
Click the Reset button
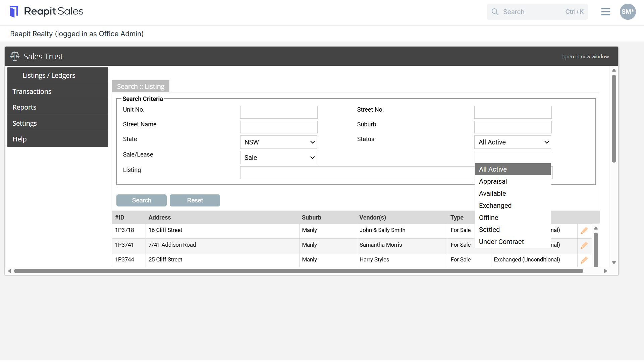[x=195, y=200]
